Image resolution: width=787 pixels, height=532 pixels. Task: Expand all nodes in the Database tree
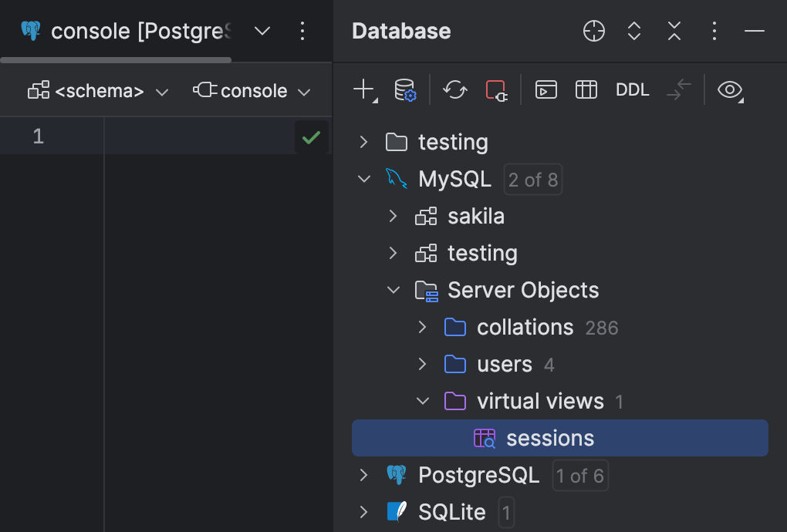pyautogui.click(x=633, y=31)
